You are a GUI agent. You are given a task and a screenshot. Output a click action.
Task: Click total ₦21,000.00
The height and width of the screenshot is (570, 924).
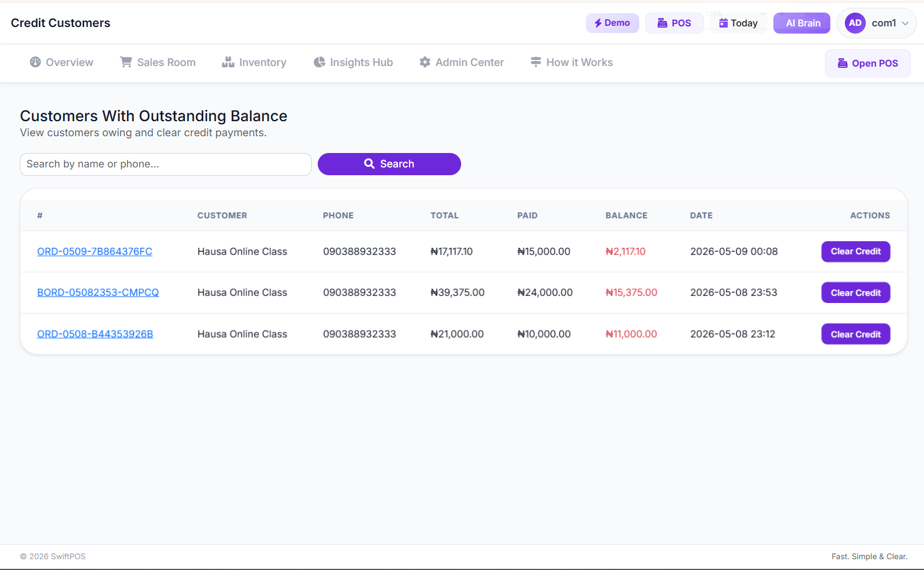pyautogui.click(x=457, y=334)
